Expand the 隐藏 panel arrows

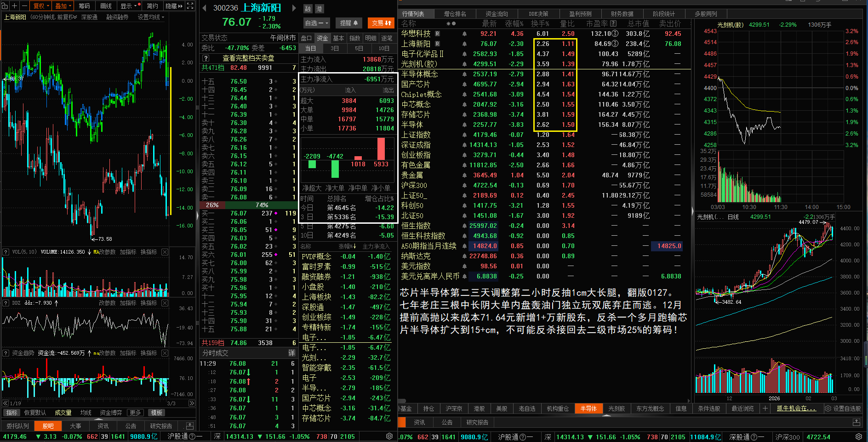click(174, 6)
